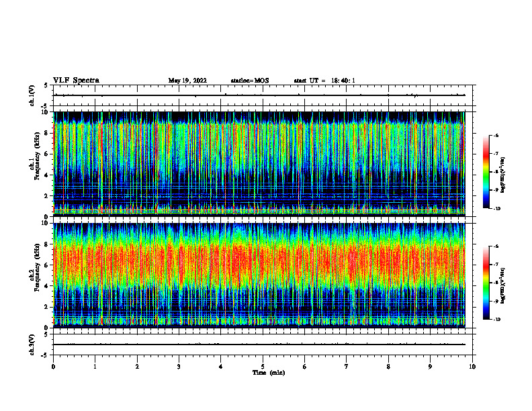This screenshot has width=532, height=411.
Task: Click the "ch.1(V)" axis label
Action: [x=32, y=95]
